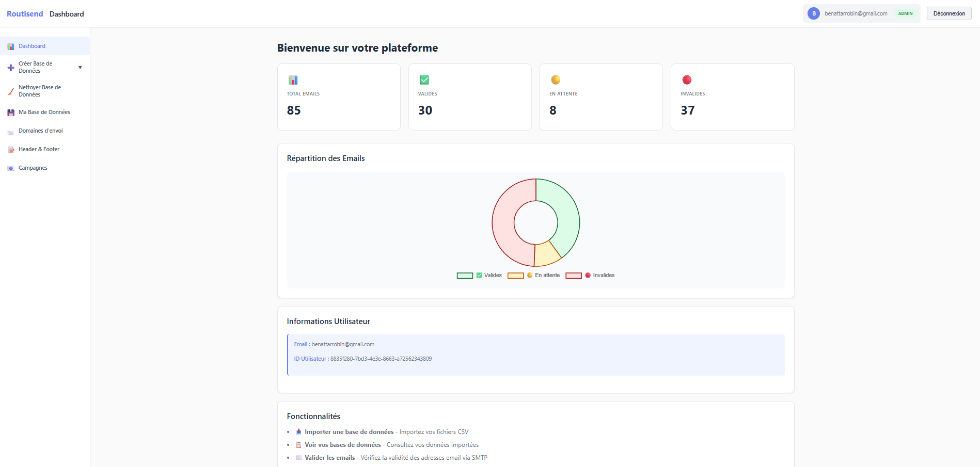
Task: Select the Dashboard bar chart icon
Action: point(10,46)
